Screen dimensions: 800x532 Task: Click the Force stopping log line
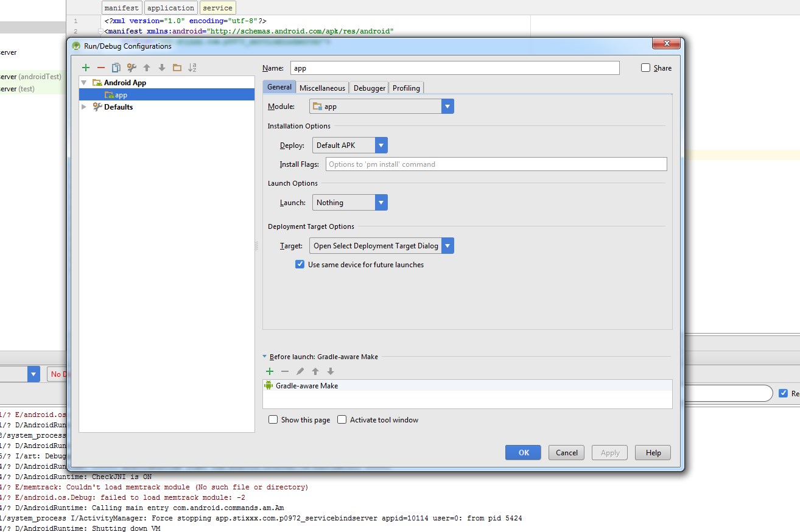coord(261,518)
